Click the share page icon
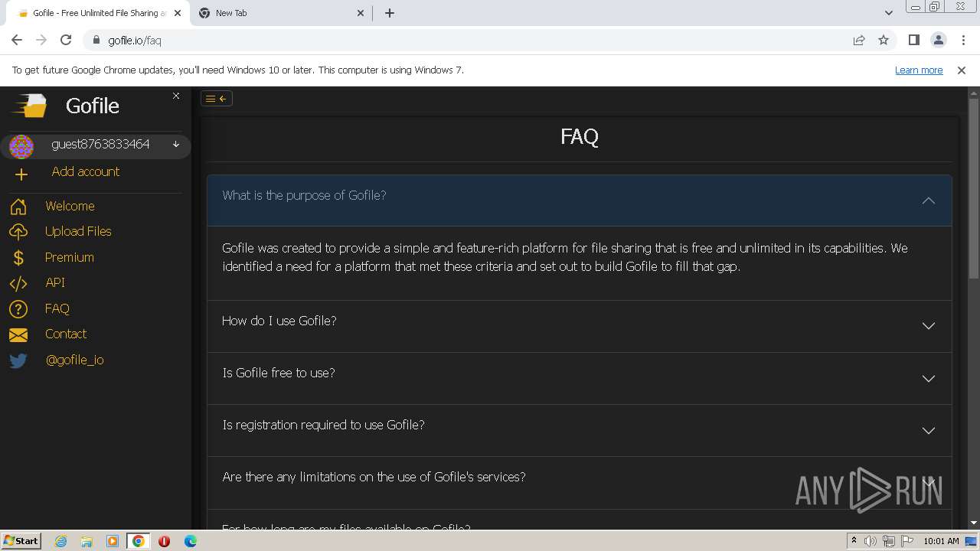The height and width of the screenshot is (551, 980). pos(859,40)
